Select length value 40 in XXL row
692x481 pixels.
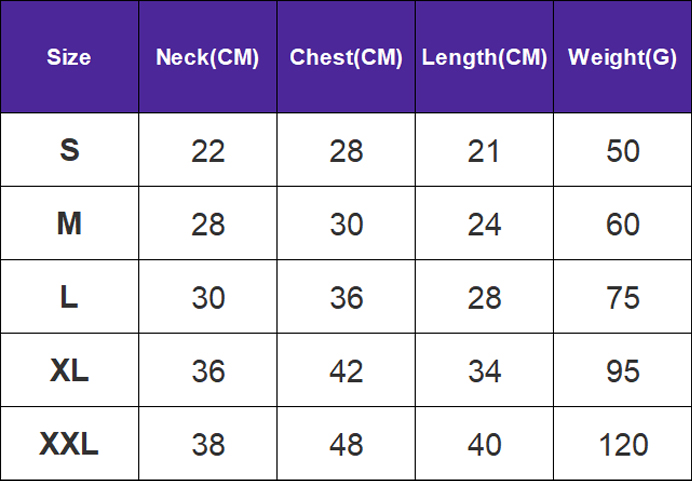coord(485,445)
